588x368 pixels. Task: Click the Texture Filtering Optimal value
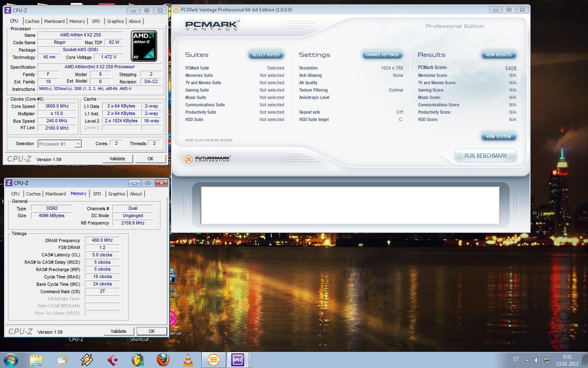396,90
